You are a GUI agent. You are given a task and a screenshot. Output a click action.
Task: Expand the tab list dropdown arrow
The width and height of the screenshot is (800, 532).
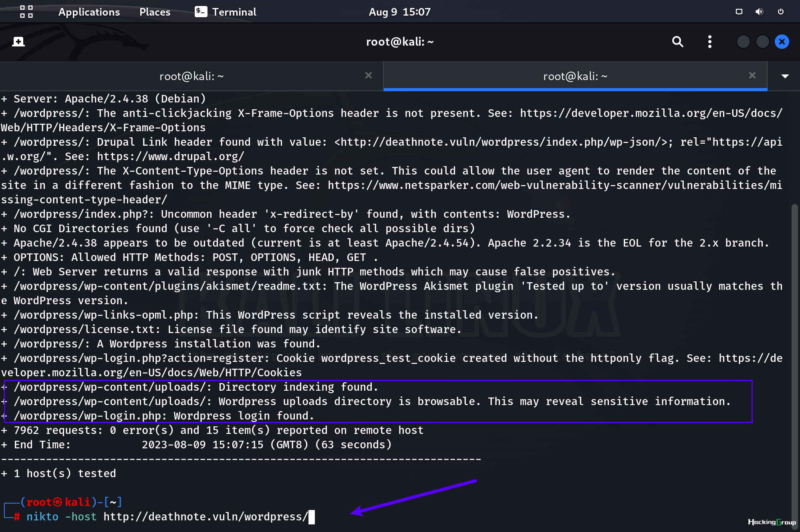(x=785, y=76)
